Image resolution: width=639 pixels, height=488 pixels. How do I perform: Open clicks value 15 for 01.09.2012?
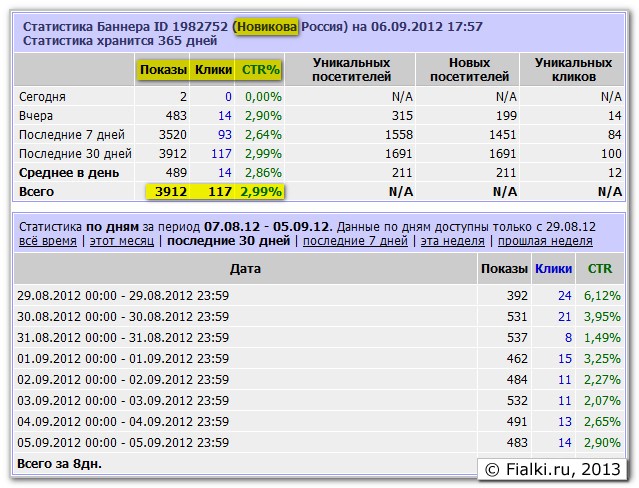pos(564,358)
